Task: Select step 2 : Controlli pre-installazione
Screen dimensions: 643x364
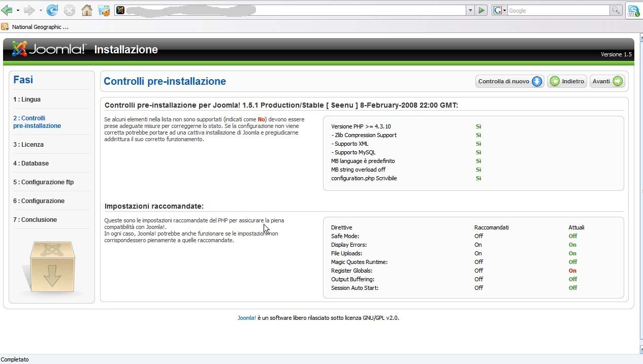Action: (37, 122)
